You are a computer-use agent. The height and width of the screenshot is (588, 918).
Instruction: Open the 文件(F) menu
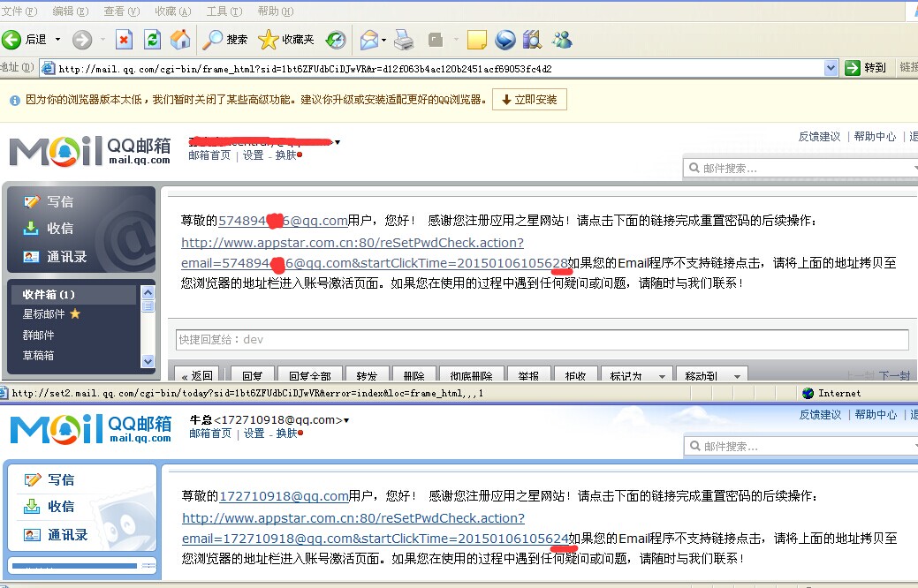click(19, 11)
